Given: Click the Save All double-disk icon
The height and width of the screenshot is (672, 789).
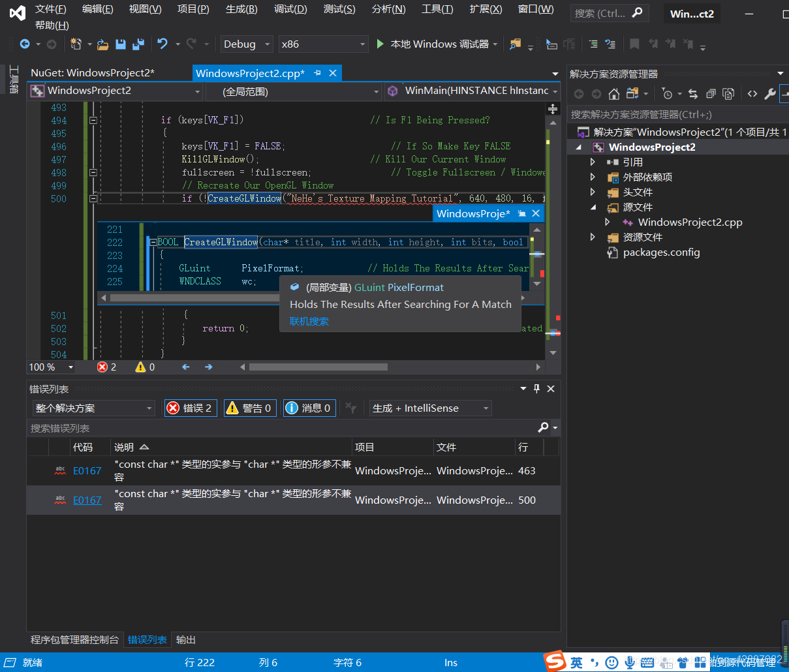Looking at the screenshot, I should 138,44.
